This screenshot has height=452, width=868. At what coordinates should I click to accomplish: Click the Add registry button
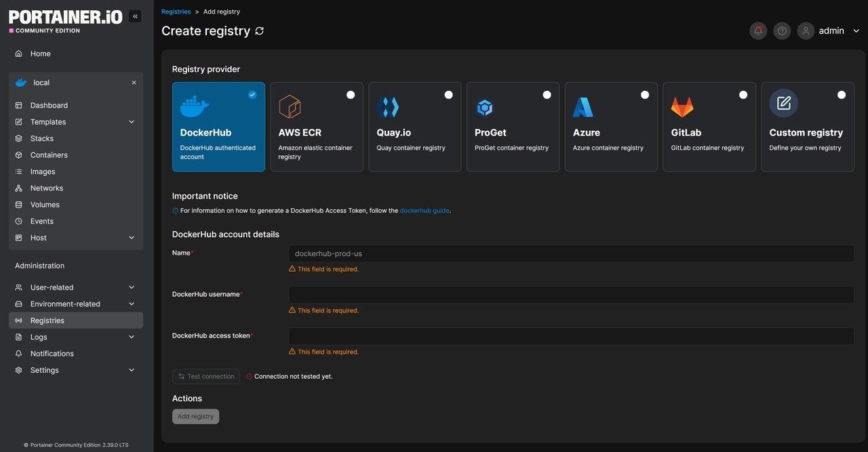[195, 417]
